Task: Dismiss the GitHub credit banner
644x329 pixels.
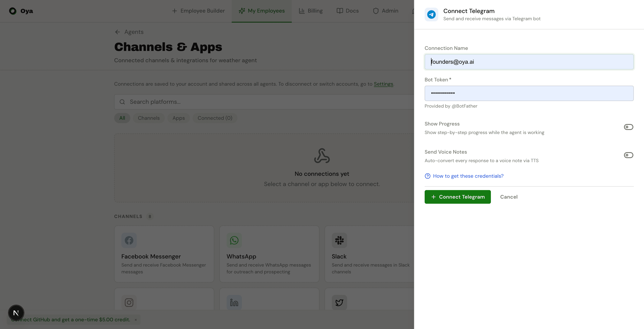Action: point(136,319)
